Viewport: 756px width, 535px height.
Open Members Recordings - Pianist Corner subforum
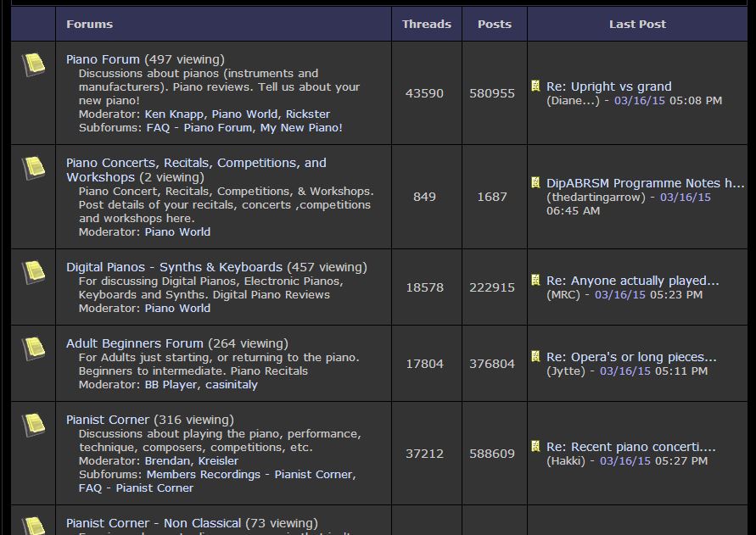(x=250, y=474)
